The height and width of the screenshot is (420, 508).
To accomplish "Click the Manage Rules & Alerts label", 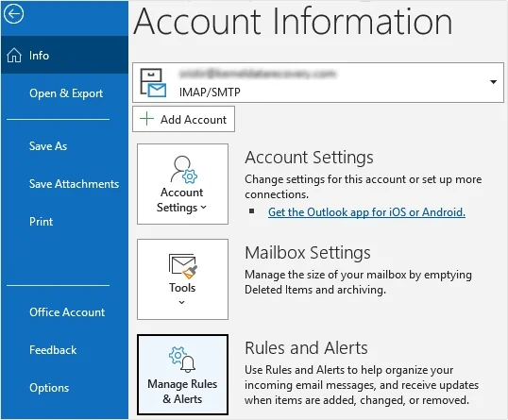I will 182,391.
